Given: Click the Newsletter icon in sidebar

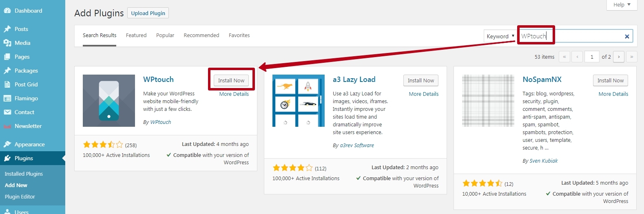Looking at the screenshot, I should [7, 126].
